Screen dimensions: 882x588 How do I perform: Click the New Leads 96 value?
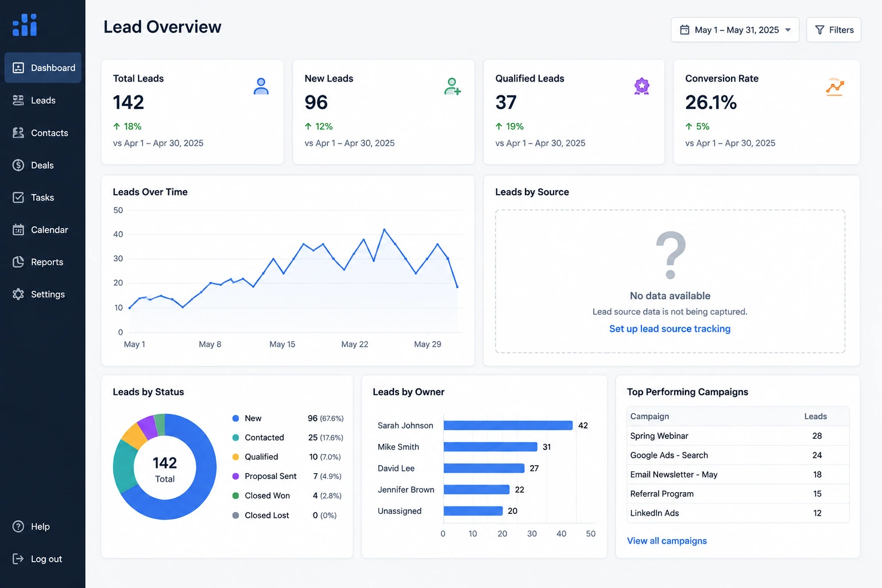316,102
